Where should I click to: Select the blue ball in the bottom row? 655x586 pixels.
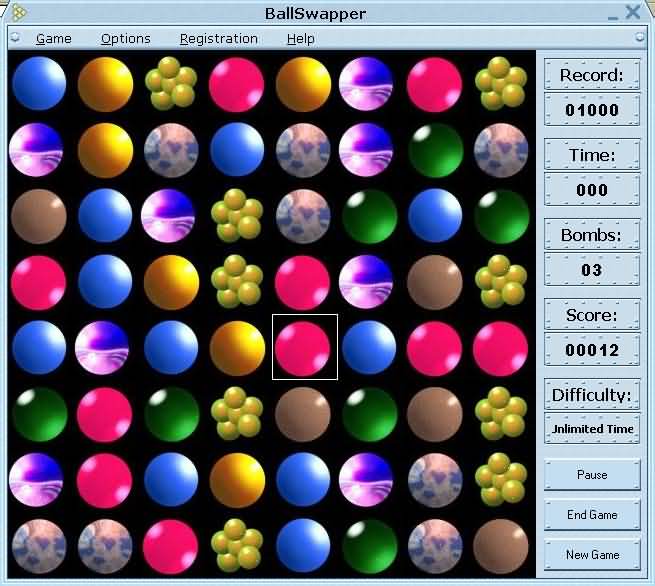(303, 546)
